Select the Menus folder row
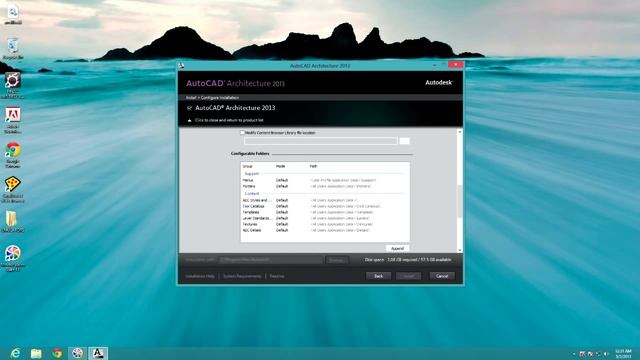The height and width of the screenshot is (360, 640). tap(325, 180)
